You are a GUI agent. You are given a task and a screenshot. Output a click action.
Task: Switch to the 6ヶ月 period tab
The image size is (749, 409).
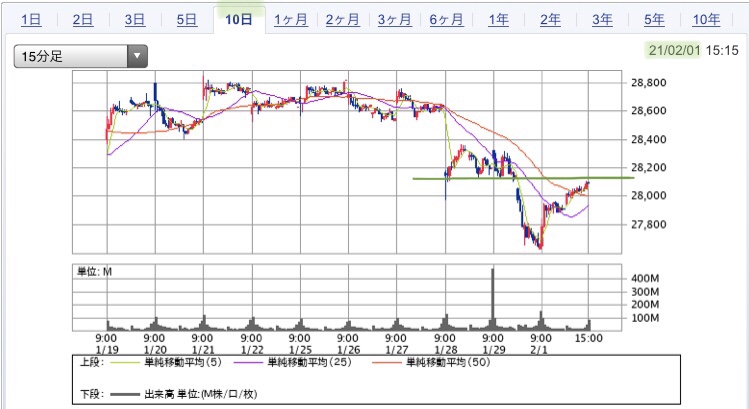coord(446,20)
